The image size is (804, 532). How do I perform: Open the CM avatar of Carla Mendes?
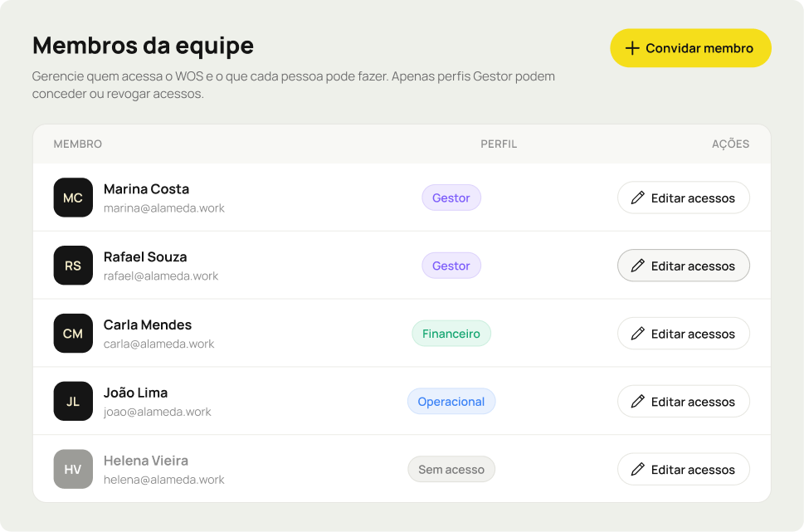coord(73,334)
